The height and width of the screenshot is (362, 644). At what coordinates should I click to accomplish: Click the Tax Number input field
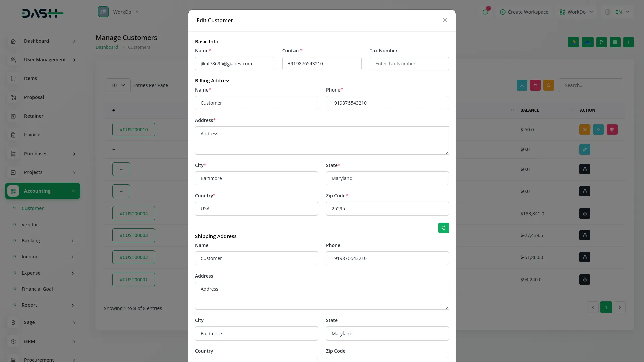click(x=409, y=64)
